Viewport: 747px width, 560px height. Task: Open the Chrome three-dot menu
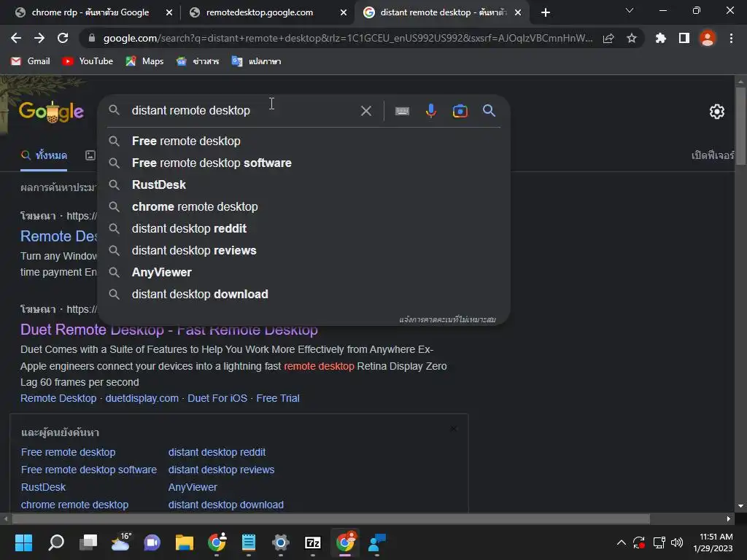pyautogui.click(x=731, y=38)
